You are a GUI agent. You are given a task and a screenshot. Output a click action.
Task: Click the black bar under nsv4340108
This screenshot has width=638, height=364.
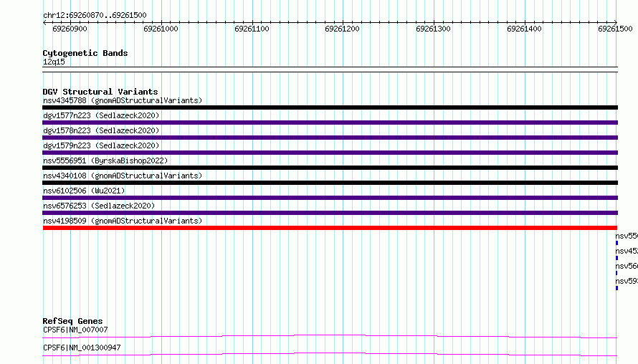[330, 183]
